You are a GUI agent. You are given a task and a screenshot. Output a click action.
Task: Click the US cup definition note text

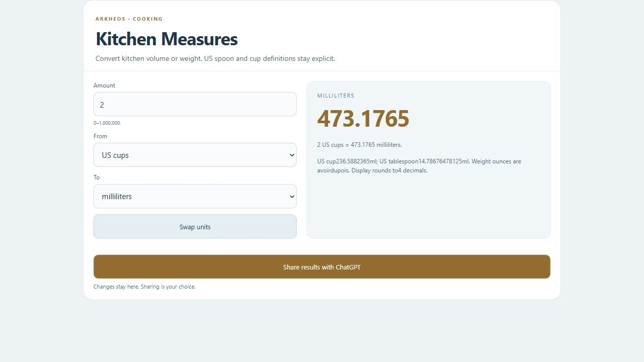click(419, 166)
